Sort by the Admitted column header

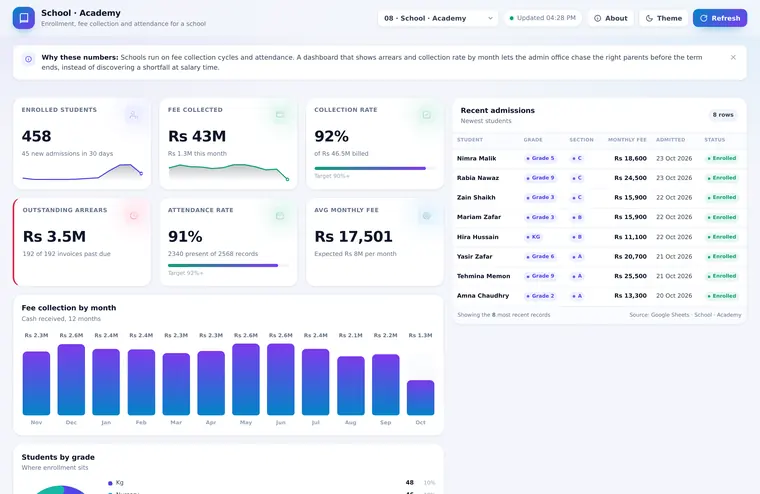(x=670, y=140)
